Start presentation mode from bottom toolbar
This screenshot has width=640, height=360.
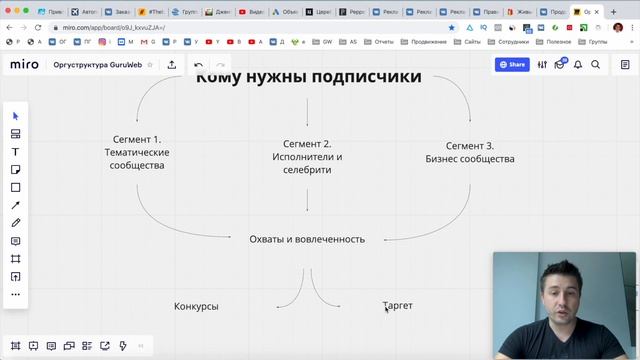pyautogui.click(x=33, y=346)
